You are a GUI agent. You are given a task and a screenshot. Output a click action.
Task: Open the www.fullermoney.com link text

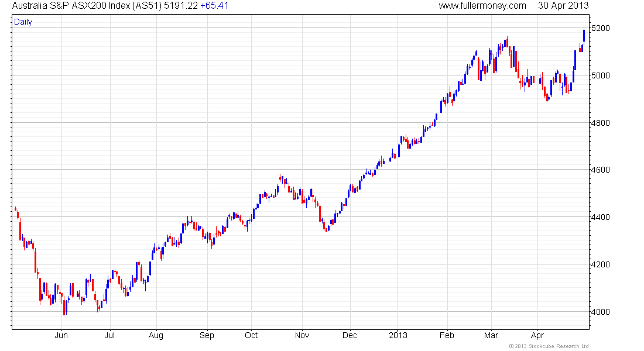coord(482,6)
